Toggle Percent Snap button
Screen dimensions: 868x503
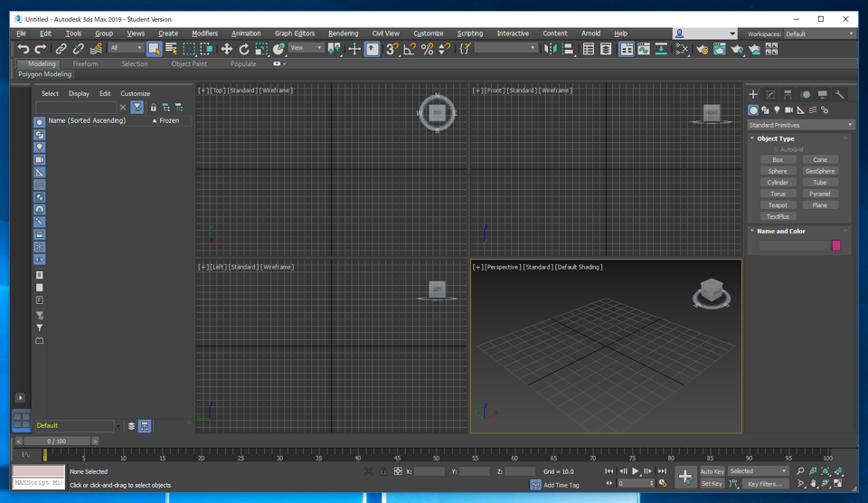point(427,49)
